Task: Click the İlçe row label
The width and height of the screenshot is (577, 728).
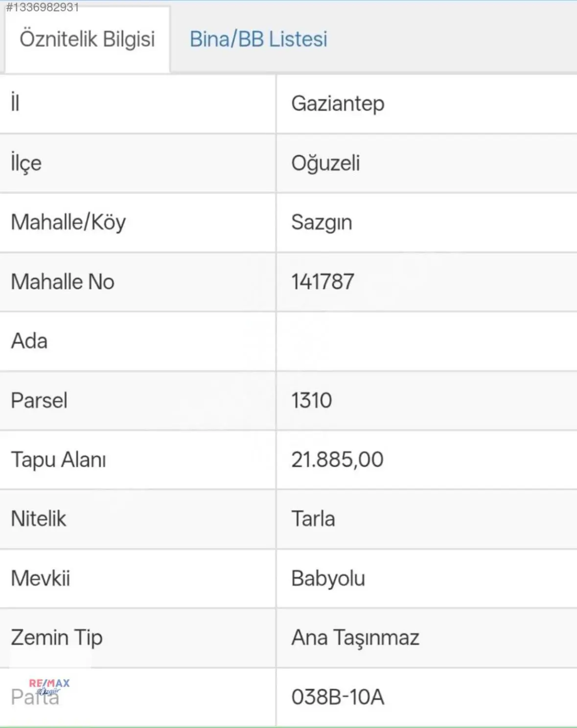Action: click(x=26, y=163)
